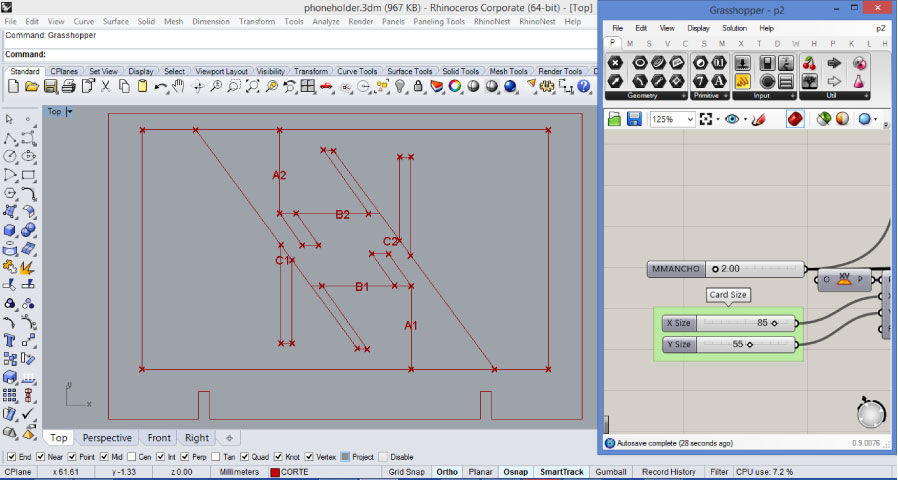Toggle Ortho mode in status bar
898x480 pixels.
[447, 472]
